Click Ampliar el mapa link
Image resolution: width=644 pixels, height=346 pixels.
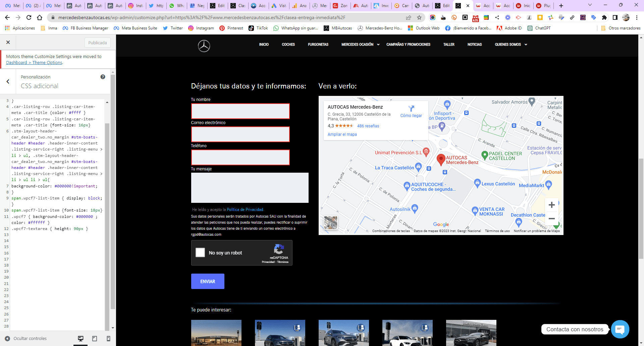coord(342,134)
